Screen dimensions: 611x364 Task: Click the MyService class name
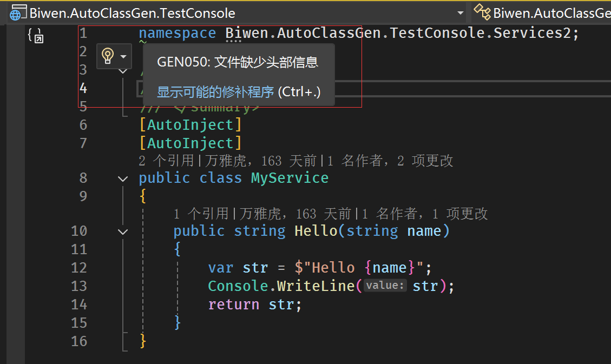pyautogui.click(x=290, y=178)
